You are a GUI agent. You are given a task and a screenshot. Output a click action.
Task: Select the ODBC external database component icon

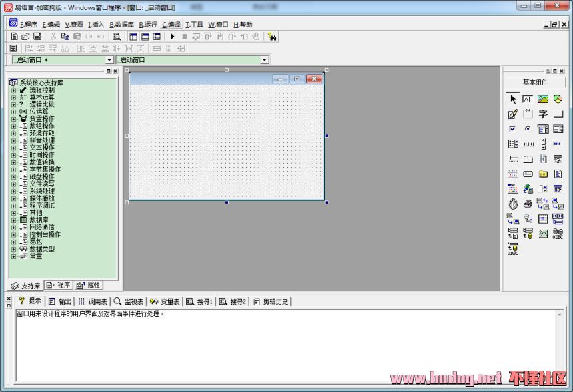[x=558, y=234]
